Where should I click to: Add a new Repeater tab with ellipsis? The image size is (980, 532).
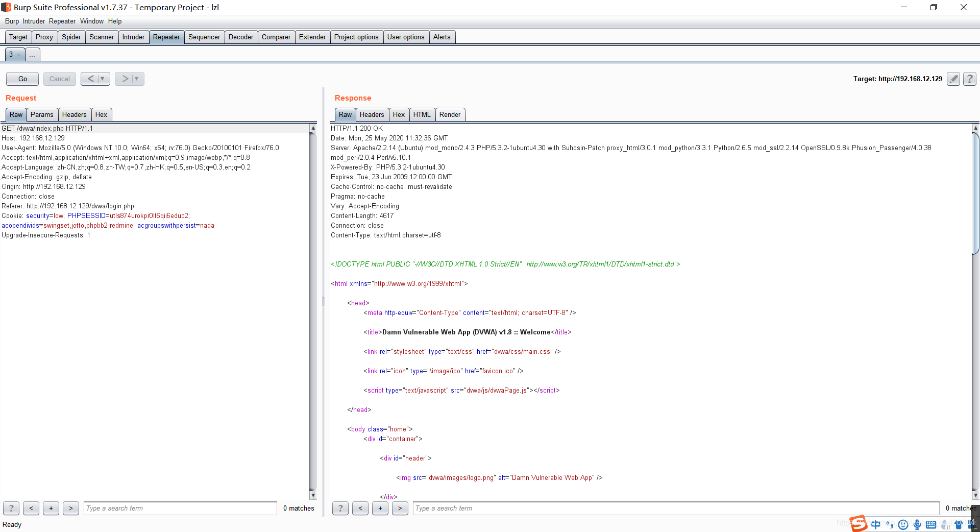pos(32,55)
